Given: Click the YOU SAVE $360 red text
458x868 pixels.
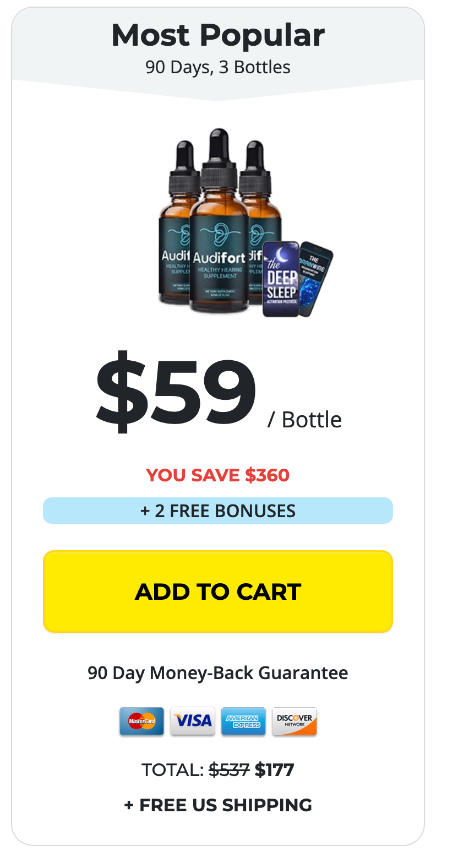Looking at the screenshot, I should pyautogui.click(x=218, y=475).
